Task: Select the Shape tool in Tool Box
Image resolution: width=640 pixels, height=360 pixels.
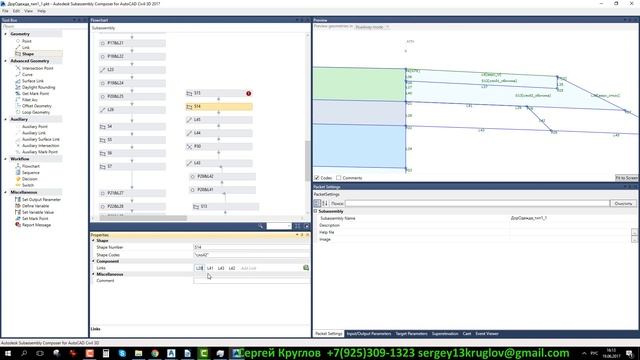Action: coord(28,54)
